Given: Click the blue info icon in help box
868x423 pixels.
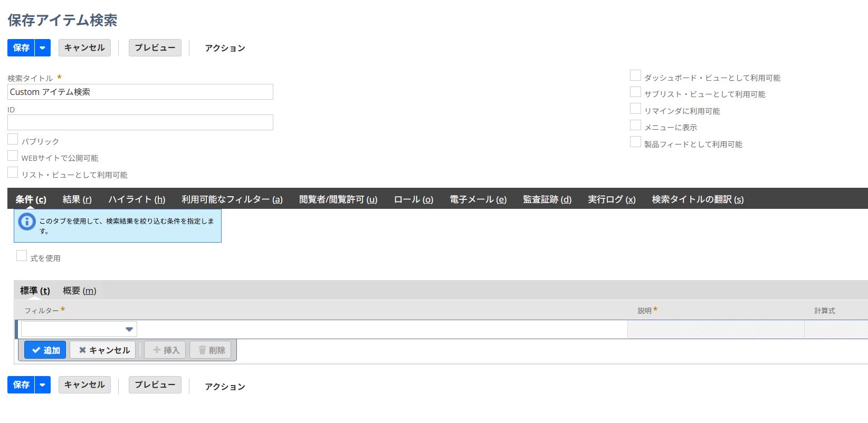Looking at the screenshot, I should [x=27, y=222].
